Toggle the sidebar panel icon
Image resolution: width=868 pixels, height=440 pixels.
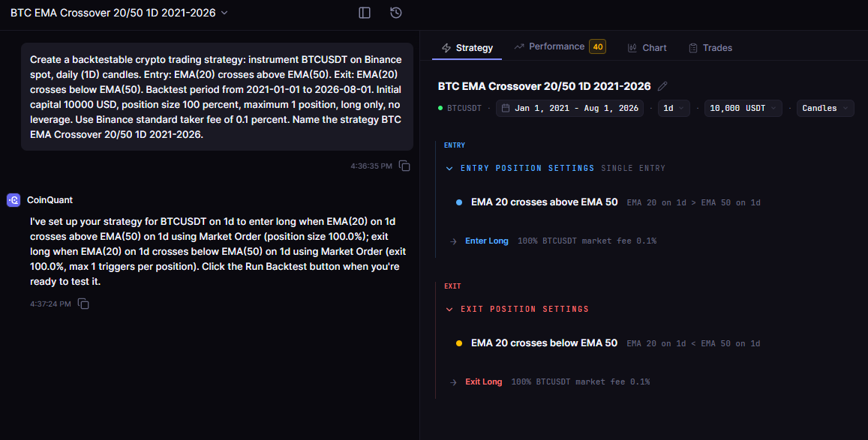[x=365, y=13]
